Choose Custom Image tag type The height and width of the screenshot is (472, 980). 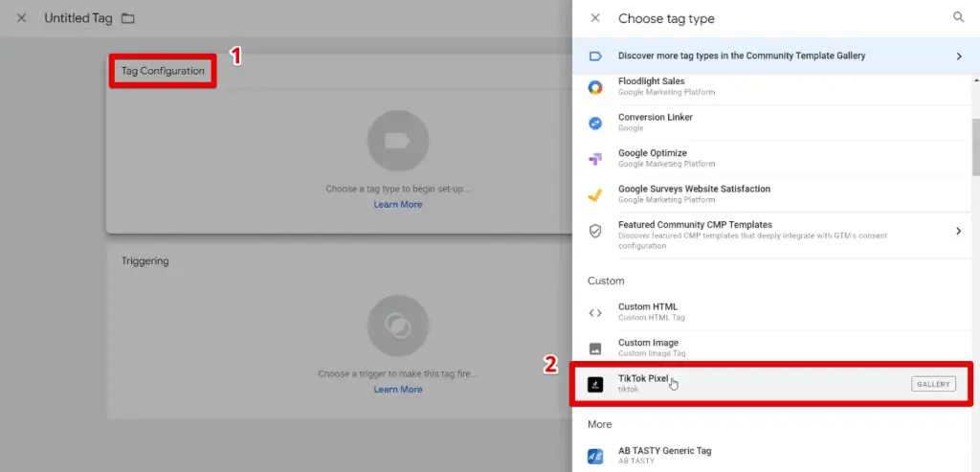772,348
